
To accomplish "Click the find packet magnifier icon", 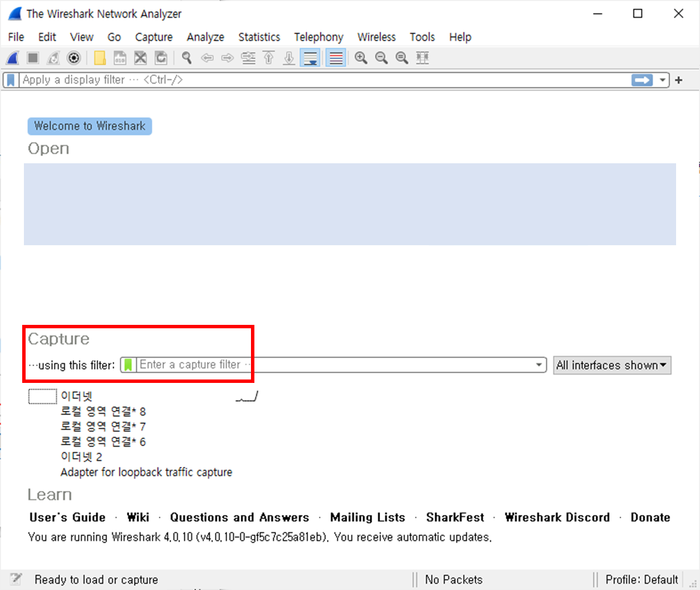I will tap(187, 57).
